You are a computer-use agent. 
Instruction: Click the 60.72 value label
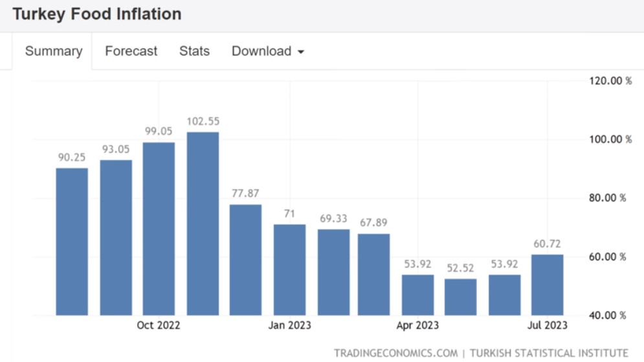(x=547, y=243)
